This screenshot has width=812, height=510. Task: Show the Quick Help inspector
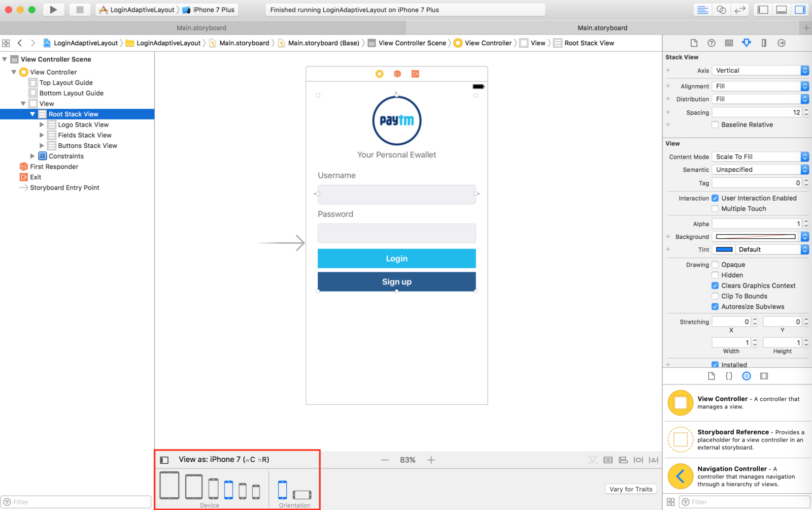pyautogui.click(x=712, y=43)
